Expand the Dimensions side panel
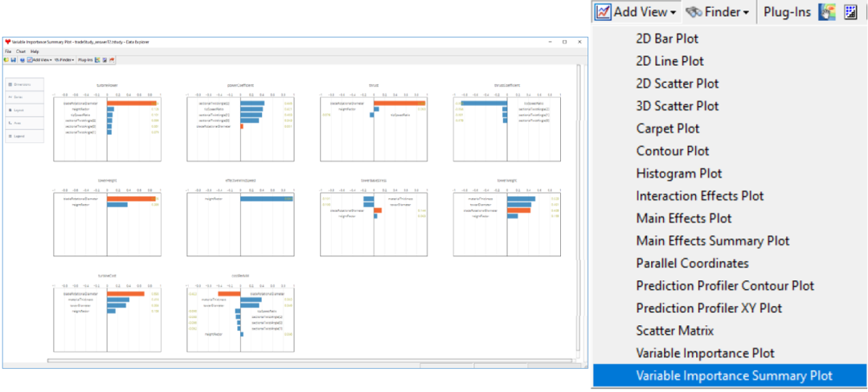 24,84
